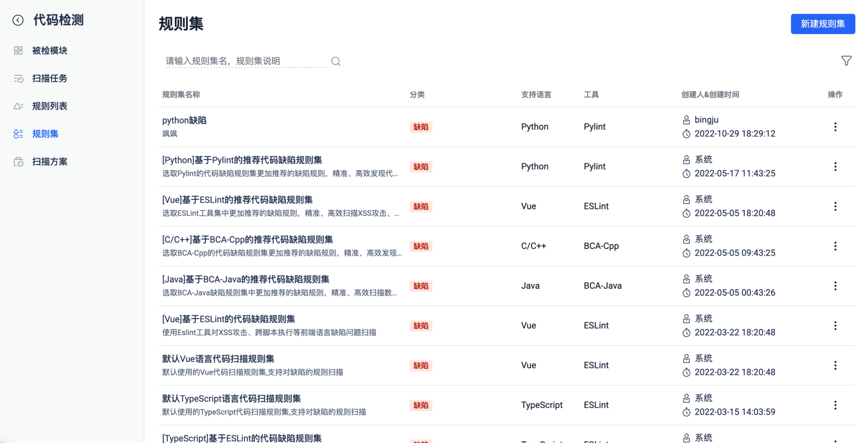
Task: Open 默认Vue语言代码扫描规则集
Action: (218, 359)
